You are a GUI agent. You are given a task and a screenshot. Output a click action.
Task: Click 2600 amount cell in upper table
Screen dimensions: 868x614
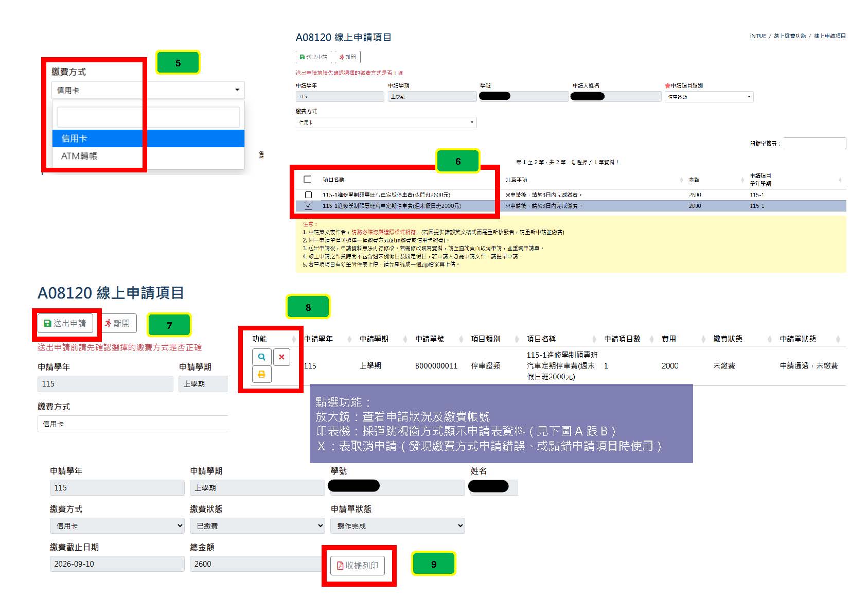(x=695, y=195)
